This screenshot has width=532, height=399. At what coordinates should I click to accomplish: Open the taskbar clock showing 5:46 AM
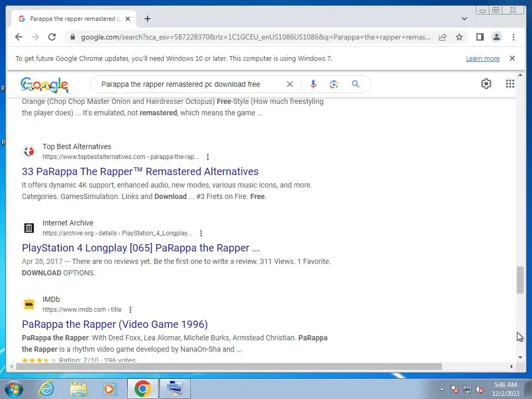[x=506, y=389]
